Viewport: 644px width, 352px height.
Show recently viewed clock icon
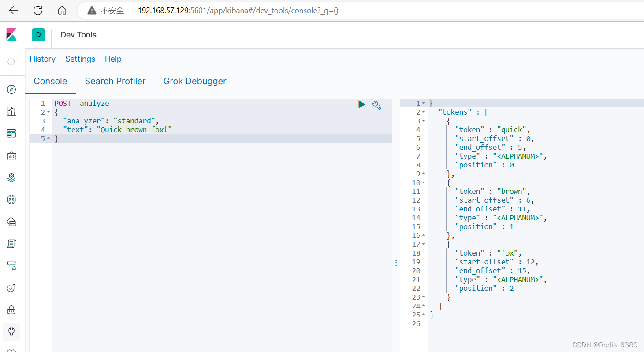11,62
